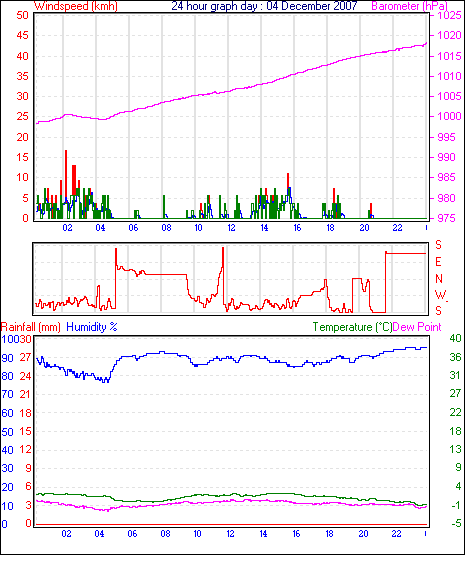Click the Rainfall (mm) legend label
This screenshot has width=466, height=563.
[31, 327]
